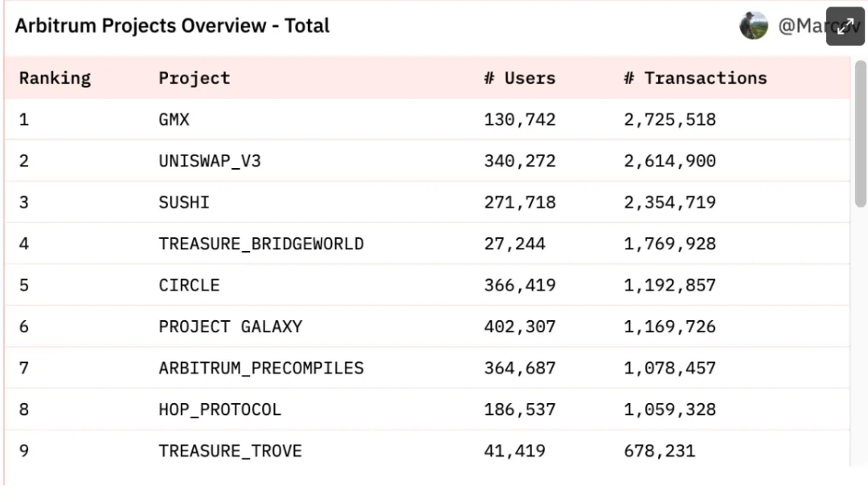Select the HOP_PROTOCOL project cell
This screenshot has height=502, width=868.
(219, 409)
